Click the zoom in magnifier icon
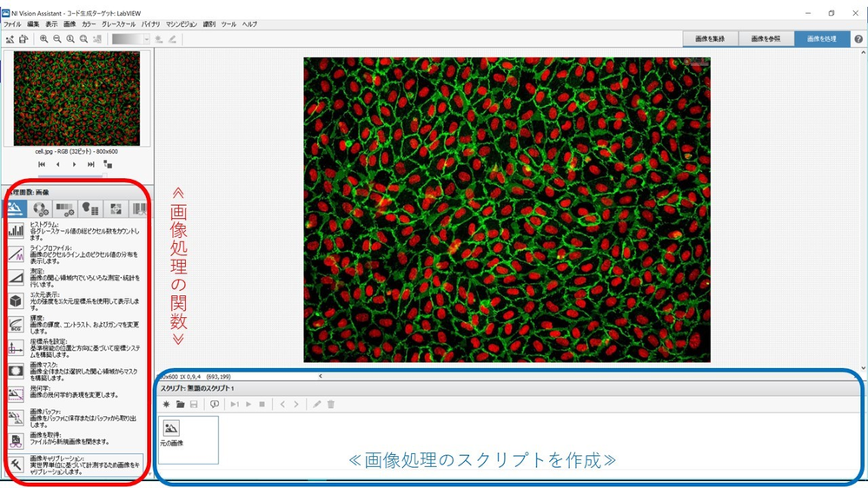The image size is (868, 488). [x=43, y=39]
